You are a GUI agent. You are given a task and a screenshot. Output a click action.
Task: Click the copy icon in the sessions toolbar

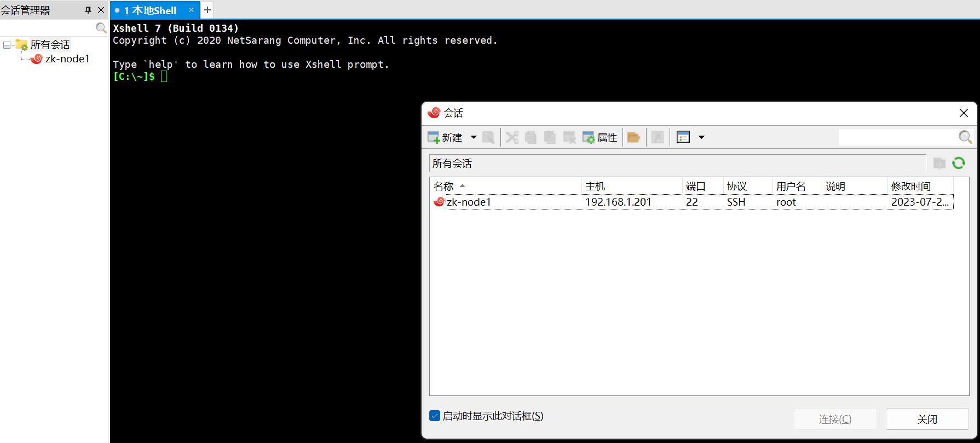pos(531,137)
